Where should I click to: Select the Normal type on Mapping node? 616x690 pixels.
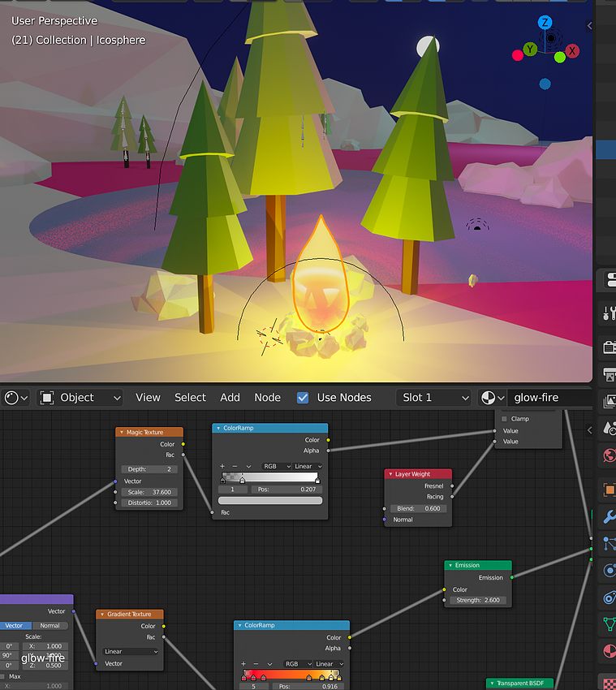pyautogui.click(x=50, y=626)
